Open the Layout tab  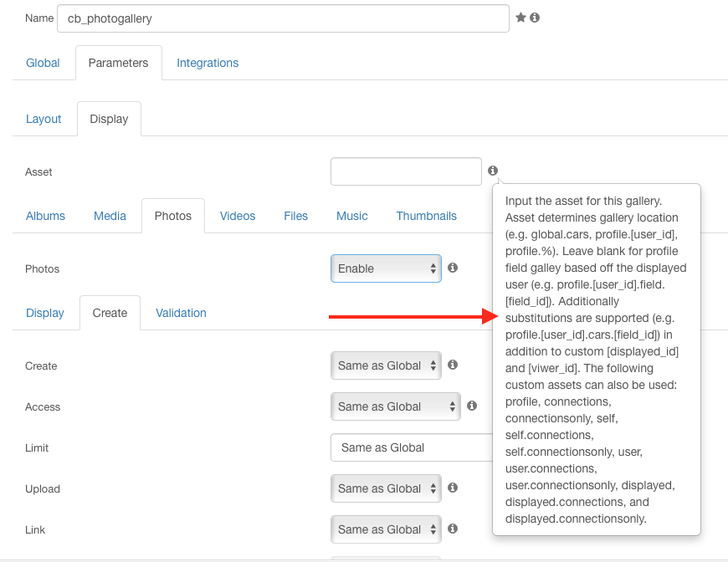click(44, 119)
